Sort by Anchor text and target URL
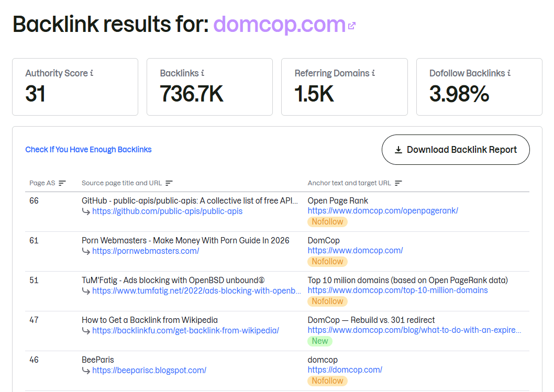Screen dimensions: 554x392 tap(398, 183)
